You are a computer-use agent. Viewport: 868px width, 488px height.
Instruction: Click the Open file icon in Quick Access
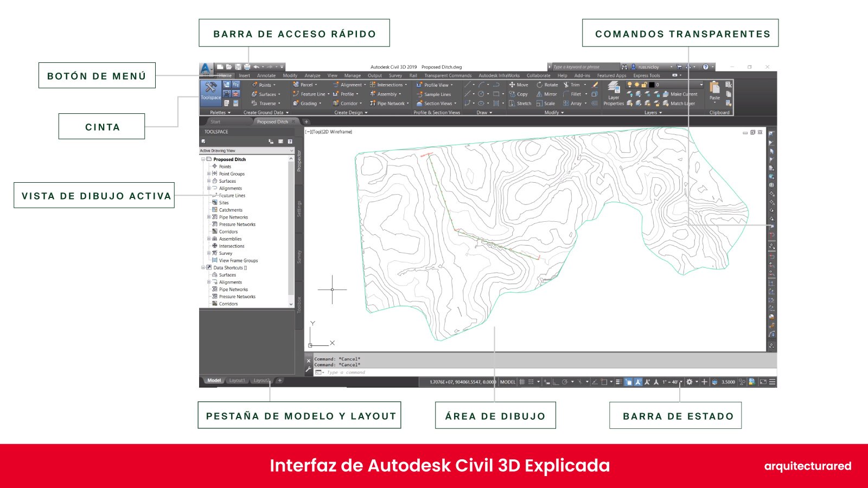[x=229, y=67]
